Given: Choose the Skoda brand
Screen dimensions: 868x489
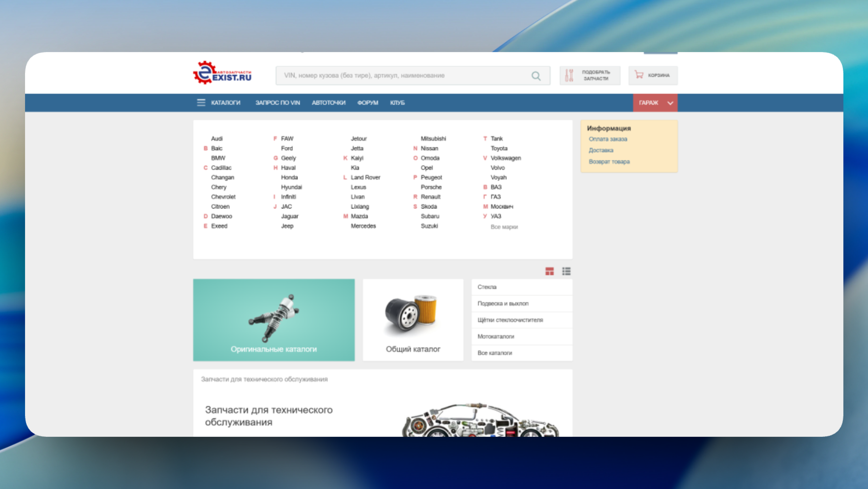Looking at the screenshot, I should point(429,207).
